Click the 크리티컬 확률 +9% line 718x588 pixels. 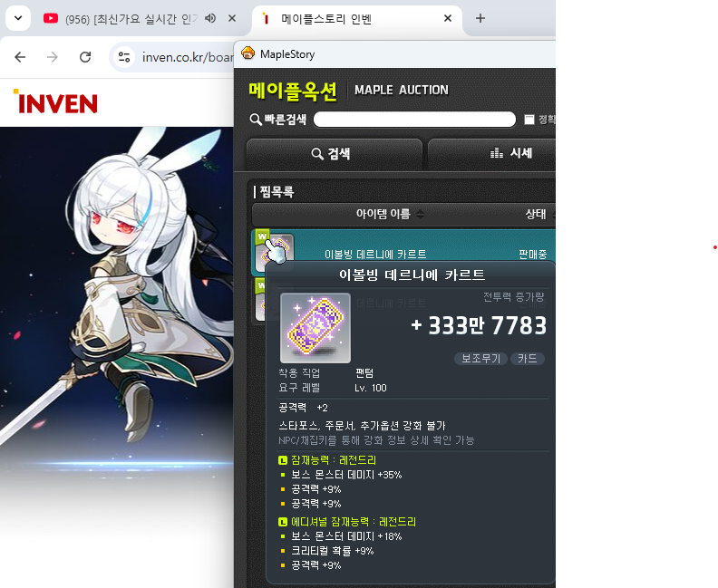tap(333, 551)
